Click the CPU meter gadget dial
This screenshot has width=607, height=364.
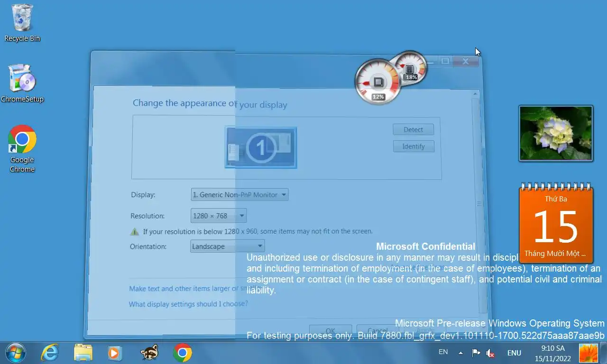click(378, 82)
